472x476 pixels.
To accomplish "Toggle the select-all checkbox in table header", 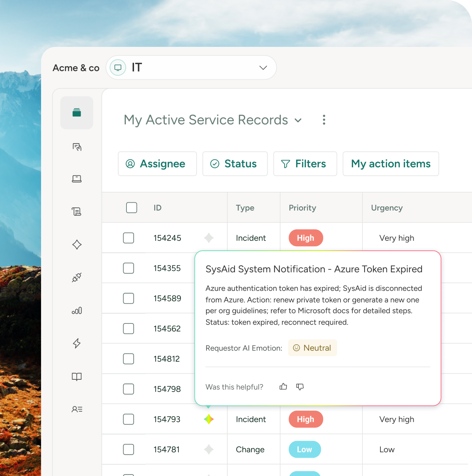I will click(132, 208).
